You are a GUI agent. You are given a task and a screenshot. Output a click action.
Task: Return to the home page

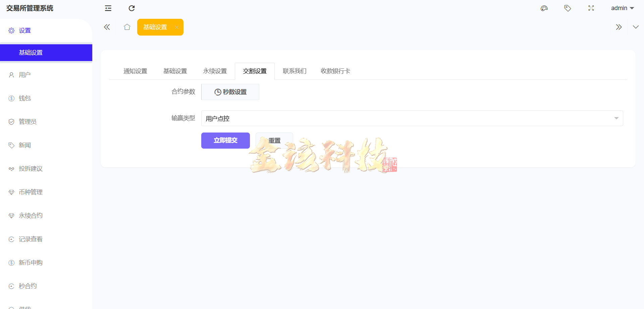pyautogui.click(x=127, y=27)
